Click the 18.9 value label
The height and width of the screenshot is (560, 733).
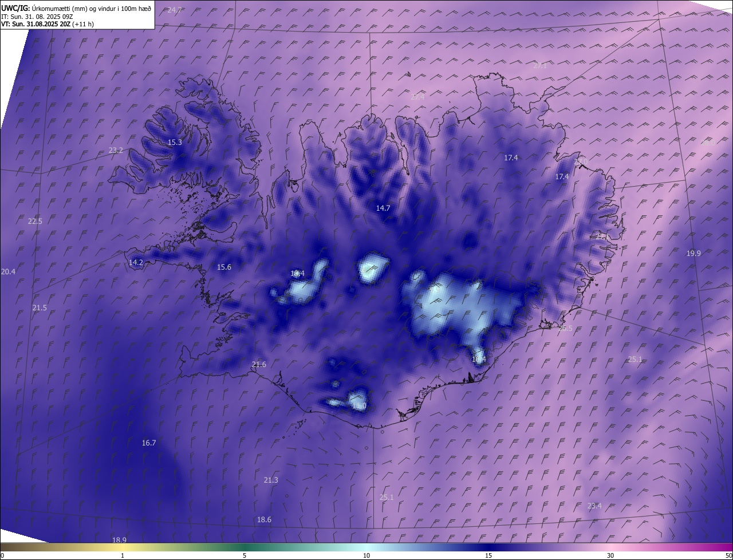(x=119, y=540)
